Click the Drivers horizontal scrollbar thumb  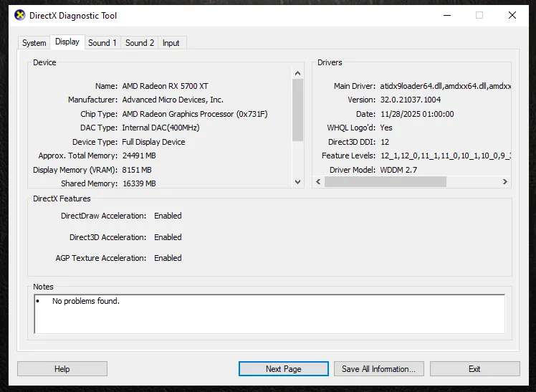pyautogui.click(x=386, y=182)
